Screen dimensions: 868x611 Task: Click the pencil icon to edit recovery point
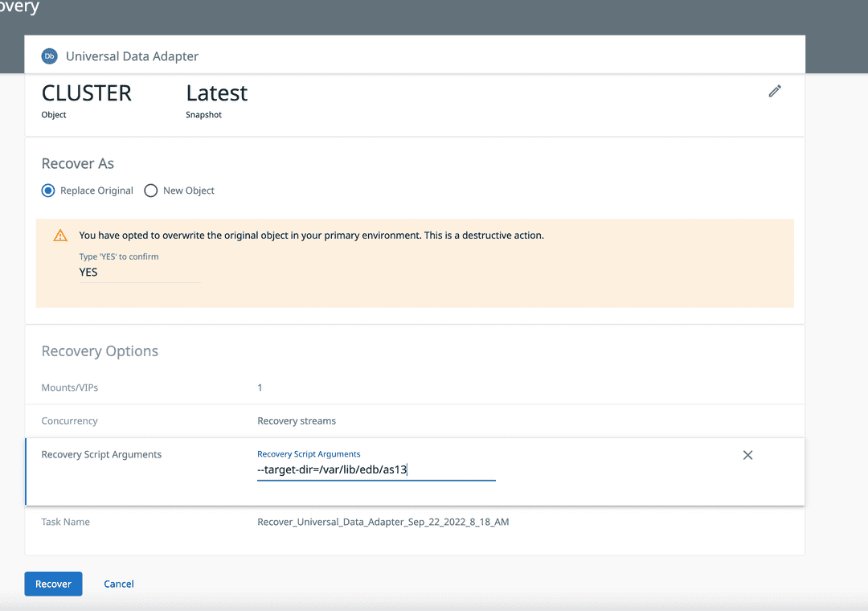coord(775,91)
